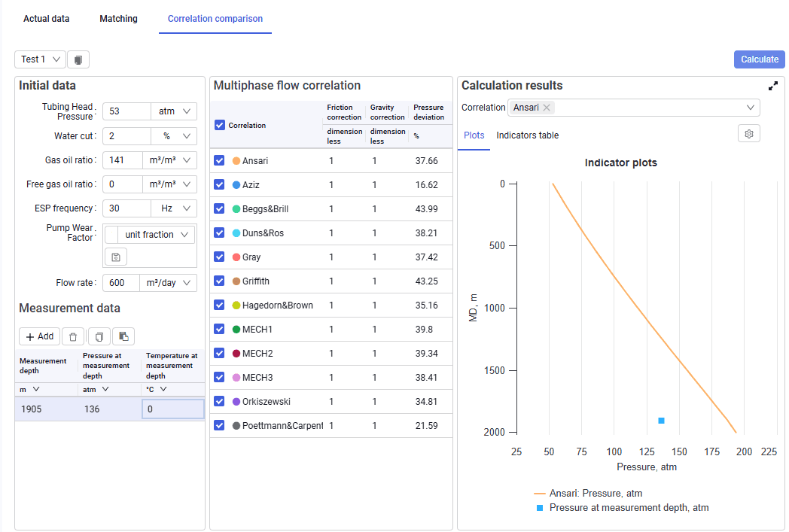
Task: Click the copy icon beside Test 1
Action: pos(78,59)
